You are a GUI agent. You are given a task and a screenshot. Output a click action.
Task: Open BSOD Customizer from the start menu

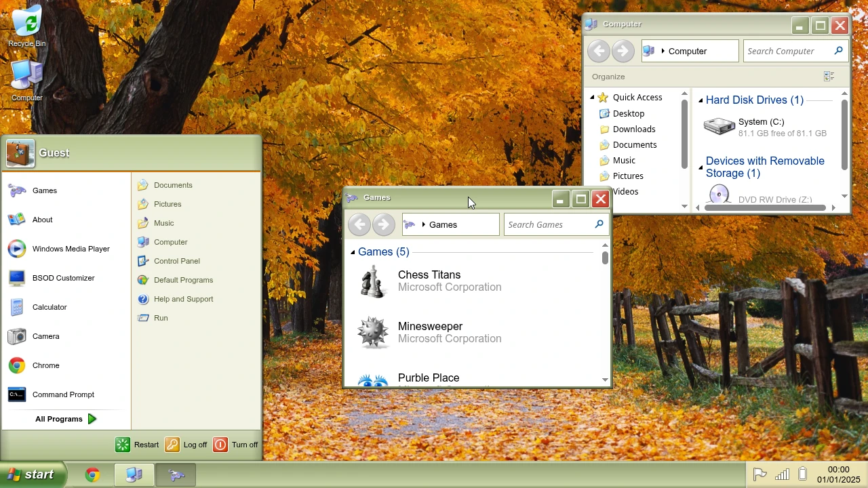pyautogui.click(x=63, y=278)
